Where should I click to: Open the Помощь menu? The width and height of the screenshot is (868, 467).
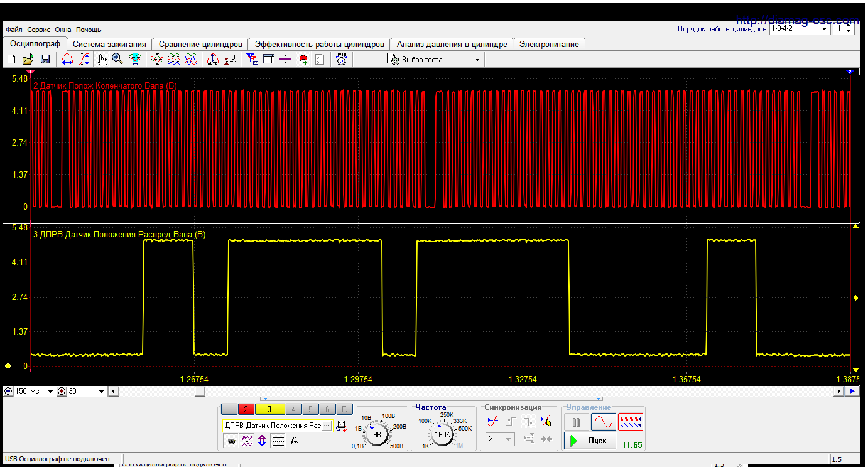(x=89, y=30)
